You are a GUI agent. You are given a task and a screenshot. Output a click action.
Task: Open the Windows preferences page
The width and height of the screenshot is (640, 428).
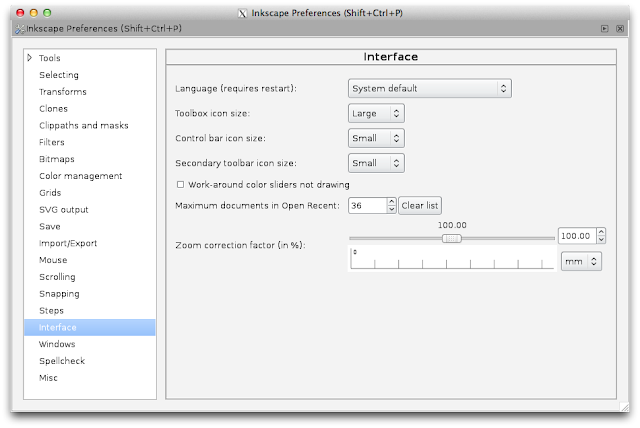(x=57, y=344)
